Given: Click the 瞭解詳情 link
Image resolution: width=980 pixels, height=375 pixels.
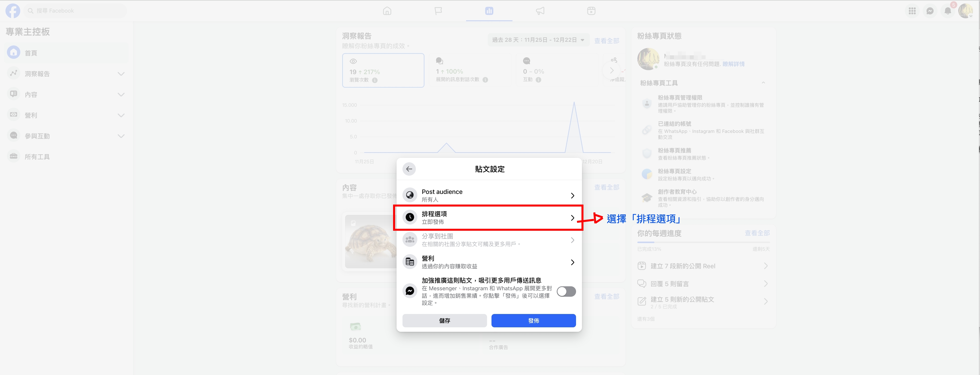Looking at the screenshot, I should pos(733,64).
